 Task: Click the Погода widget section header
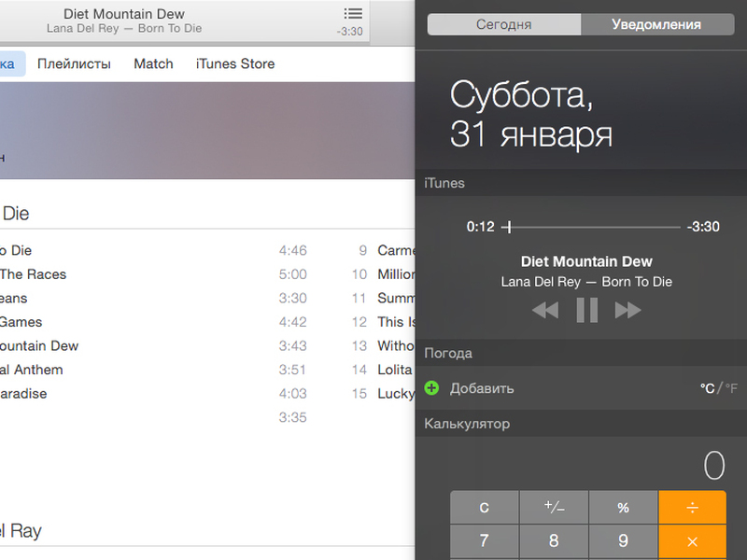pos(581,353)
